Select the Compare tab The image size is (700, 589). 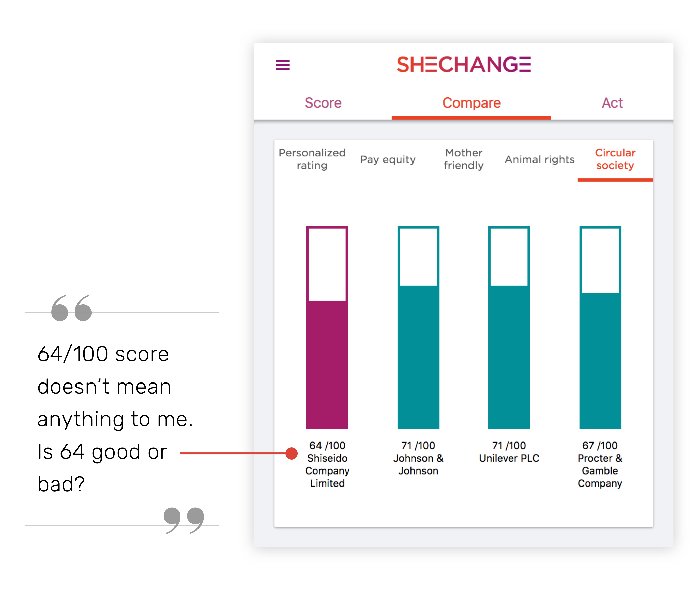tap(471, 103)
